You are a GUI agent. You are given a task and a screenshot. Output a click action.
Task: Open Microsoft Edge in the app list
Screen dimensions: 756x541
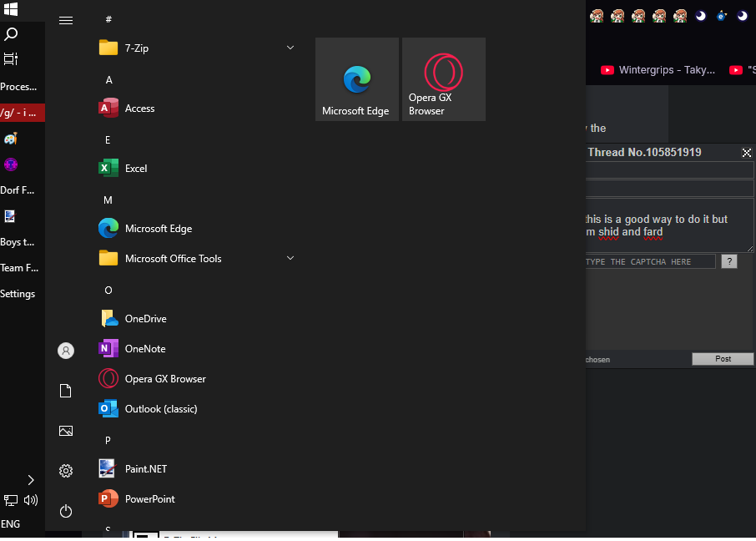[197, 228]
